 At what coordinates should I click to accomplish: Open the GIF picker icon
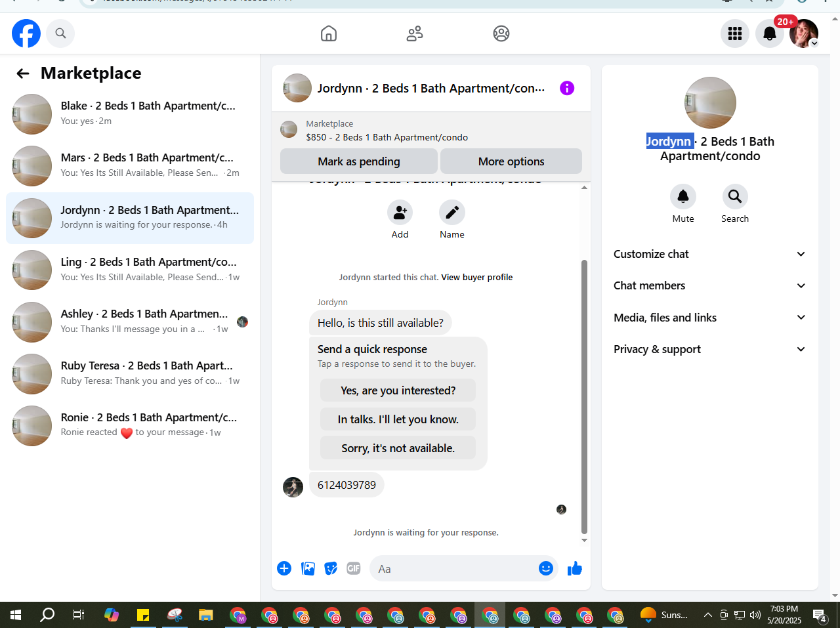[354, 568]
